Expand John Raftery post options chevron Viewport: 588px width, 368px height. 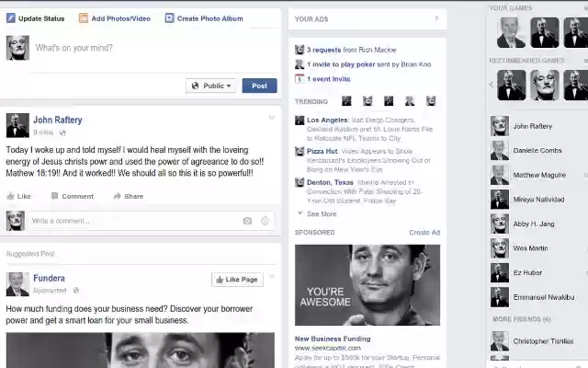tap(272, 118)
